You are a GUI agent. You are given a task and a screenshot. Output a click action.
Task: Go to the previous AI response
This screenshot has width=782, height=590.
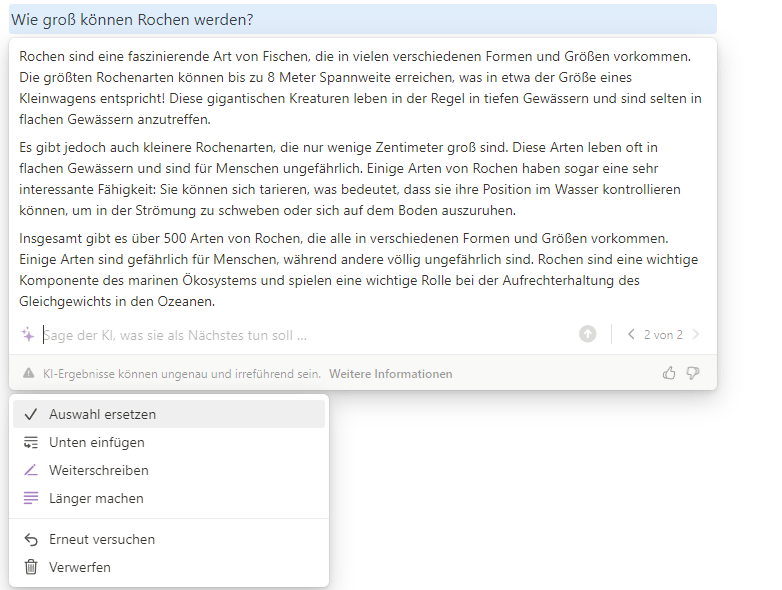click(x=631, y=335)
